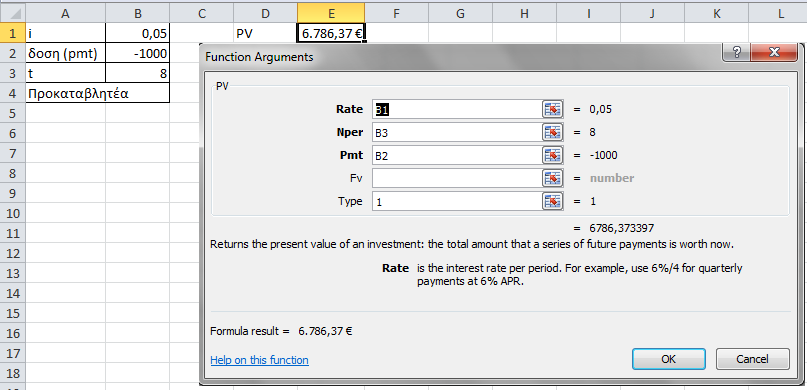This screenshot has height=390, width=807.
Task: Select column K header
Action: point(716,13)
